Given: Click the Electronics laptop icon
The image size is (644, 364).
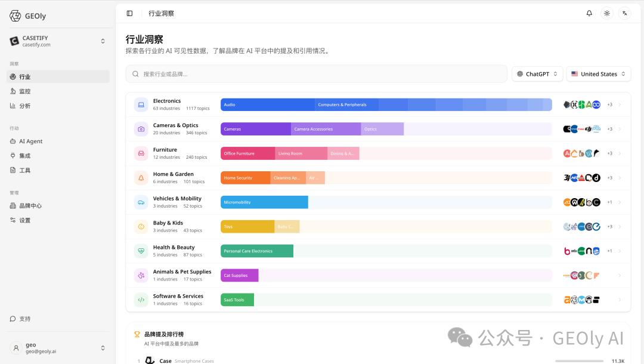Looking at the screenshot, I should tap(141, 105).
